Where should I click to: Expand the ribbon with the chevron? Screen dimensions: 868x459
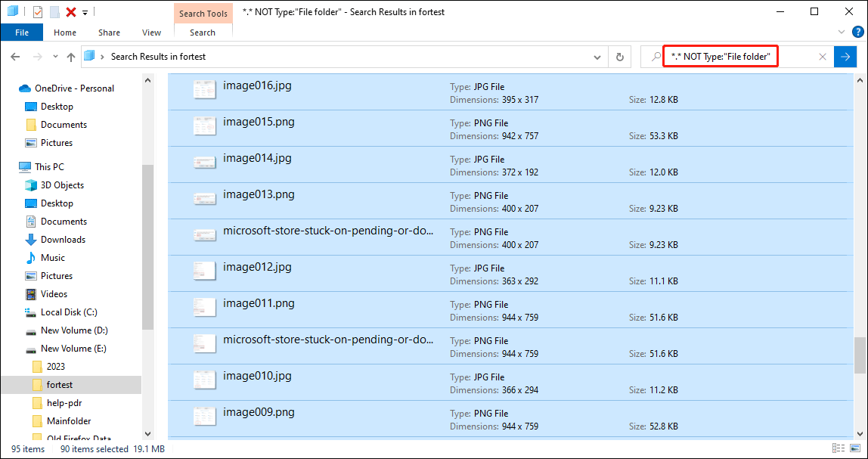[841, 32]
